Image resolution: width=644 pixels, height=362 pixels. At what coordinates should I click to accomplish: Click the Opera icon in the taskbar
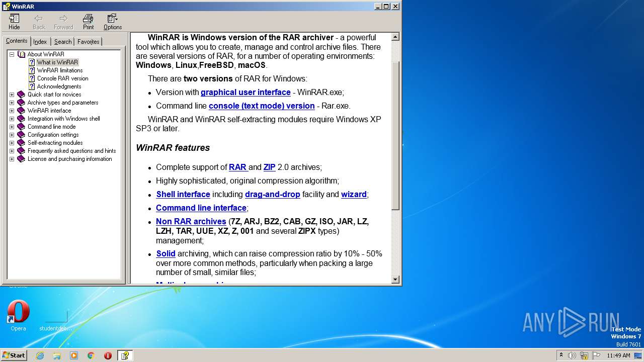pos(108,355)
